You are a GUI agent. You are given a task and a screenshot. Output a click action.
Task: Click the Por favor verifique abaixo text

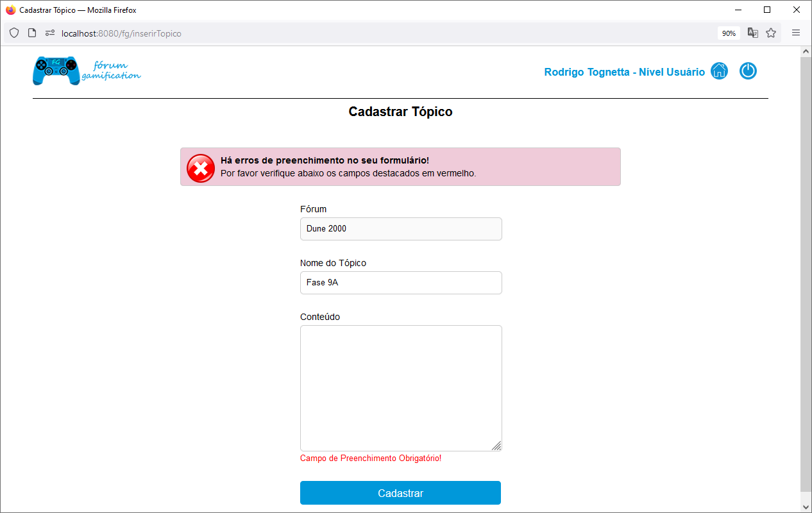[x=348, y=173]
